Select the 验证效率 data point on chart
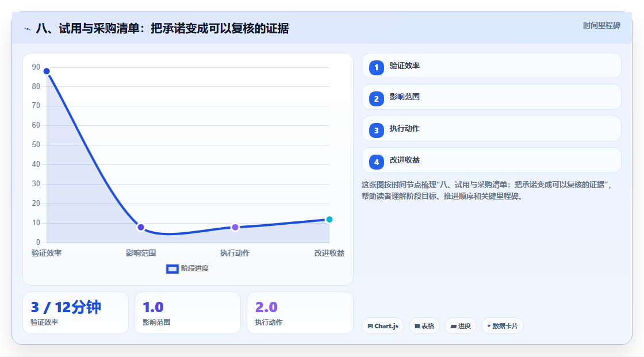Screen dimensions: 644x357 point(47,71)
